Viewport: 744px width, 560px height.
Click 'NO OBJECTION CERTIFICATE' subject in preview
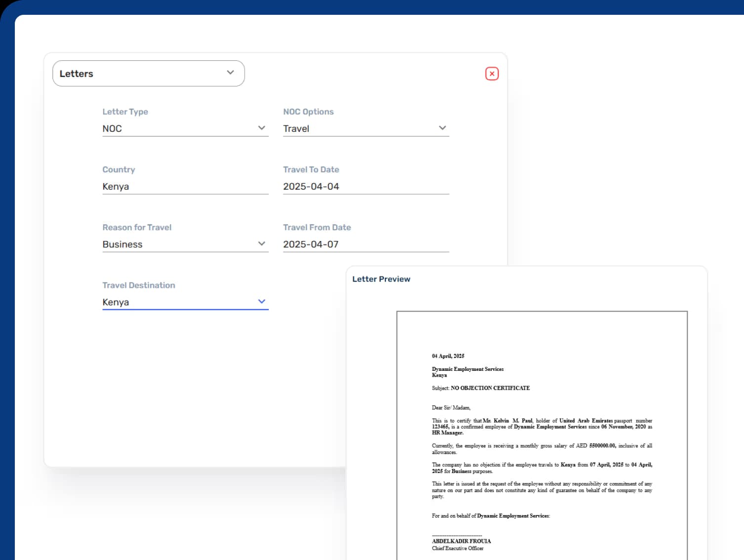click(x=490, y=388)
